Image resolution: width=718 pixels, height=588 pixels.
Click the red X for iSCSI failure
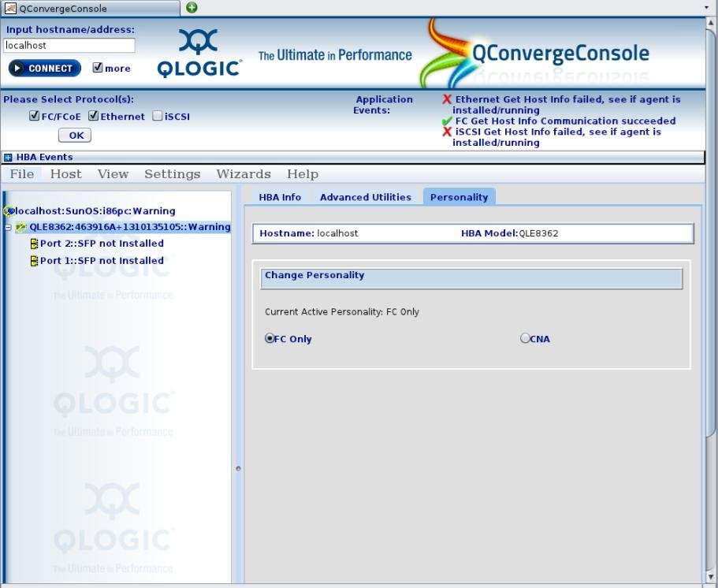(x=447, y=132)
